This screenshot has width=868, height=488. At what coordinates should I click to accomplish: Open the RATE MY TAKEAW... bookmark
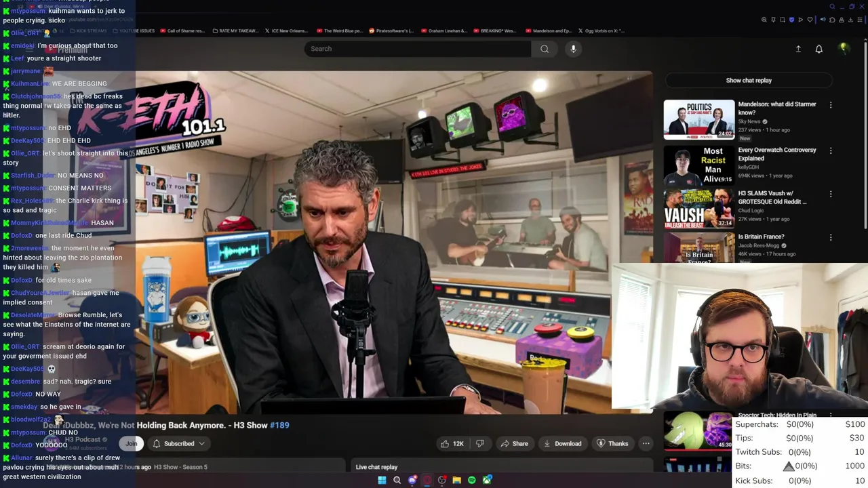point(235,30)
